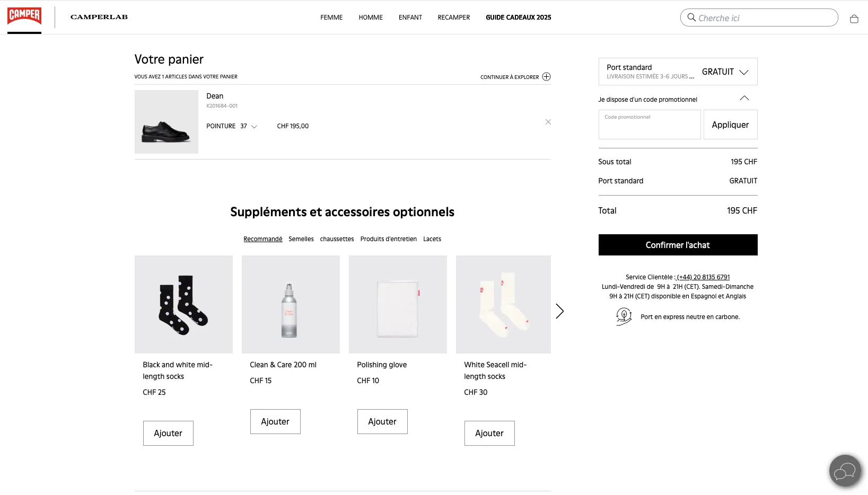Image resolution: width=868 pixels, height=495 pixels.
Task: Click the plus icon next to Continuer à explorer
Action: (x=546, y=77)
